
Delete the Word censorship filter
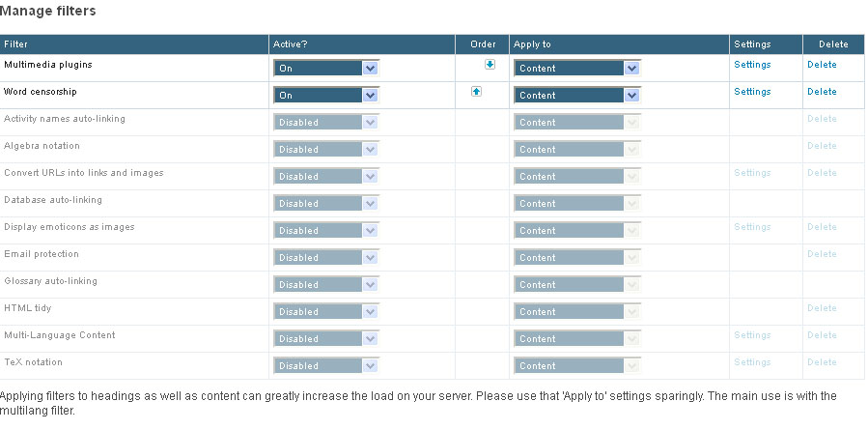822,92
